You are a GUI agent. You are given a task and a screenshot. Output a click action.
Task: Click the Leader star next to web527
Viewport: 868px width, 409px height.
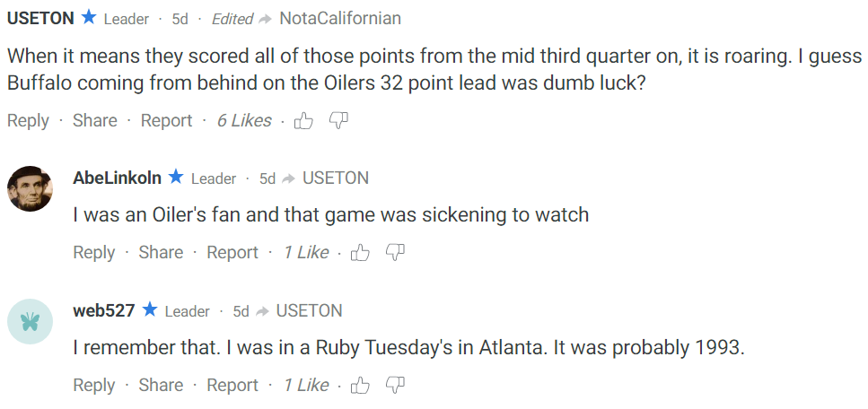150,309
